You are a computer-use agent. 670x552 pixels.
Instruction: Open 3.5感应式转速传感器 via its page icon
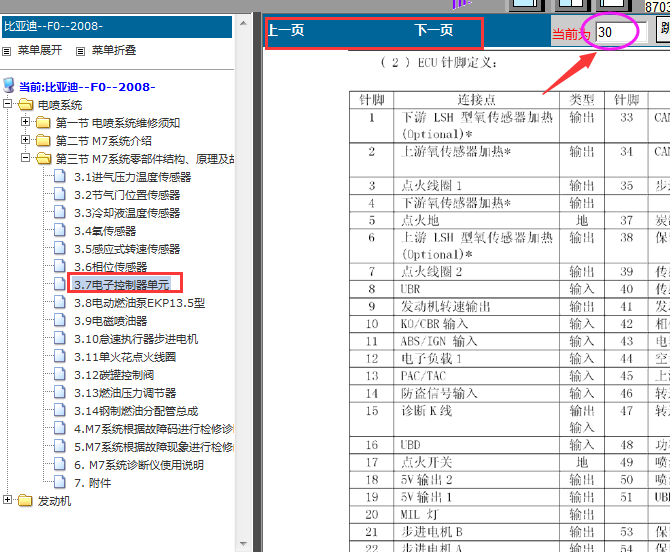tap(60, 248)
